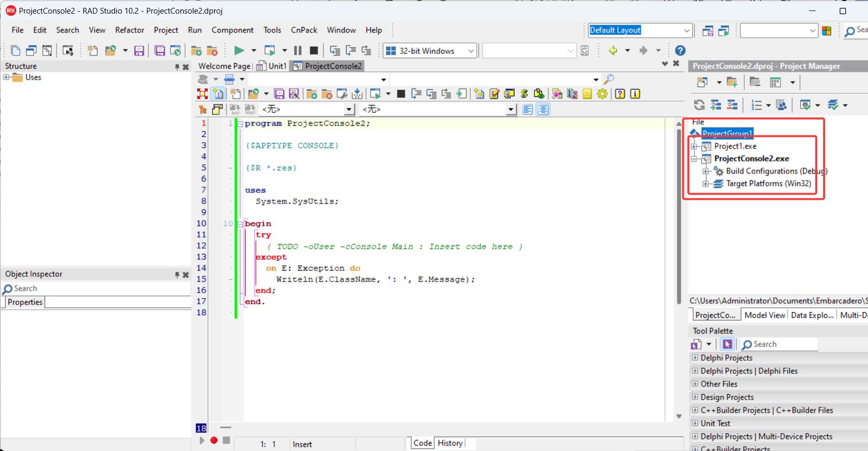Click the Stop program square in main toolbar
Image resolution: width=868 pixels, height=451 pixels.
tap(314, 50)
